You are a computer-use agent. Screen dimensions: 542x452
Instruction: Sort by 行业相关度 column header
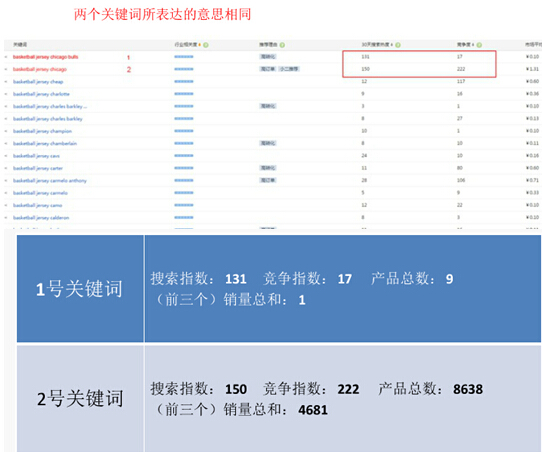point(187,45)
